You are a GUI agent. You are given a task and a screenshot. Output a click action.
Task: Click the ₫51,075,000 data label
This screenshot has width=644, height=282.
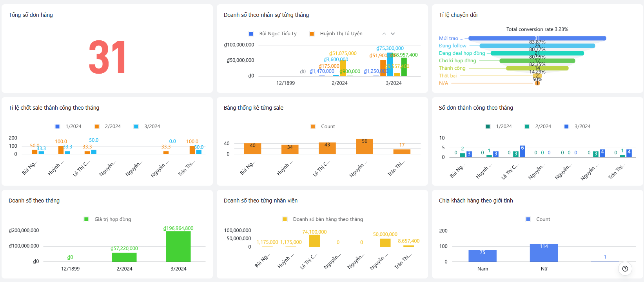(x=343, y=54)
